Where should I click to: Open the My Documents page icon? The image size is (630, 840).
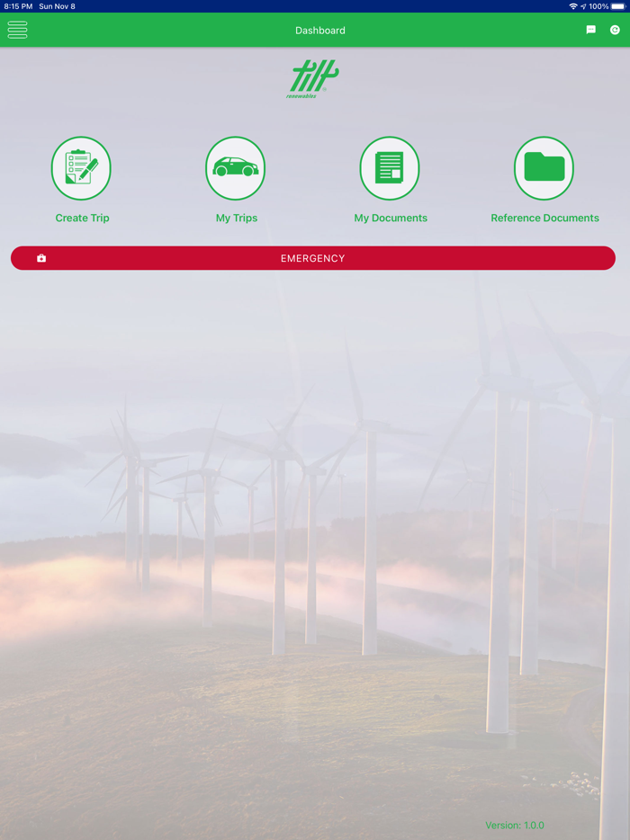coord(390,168)
